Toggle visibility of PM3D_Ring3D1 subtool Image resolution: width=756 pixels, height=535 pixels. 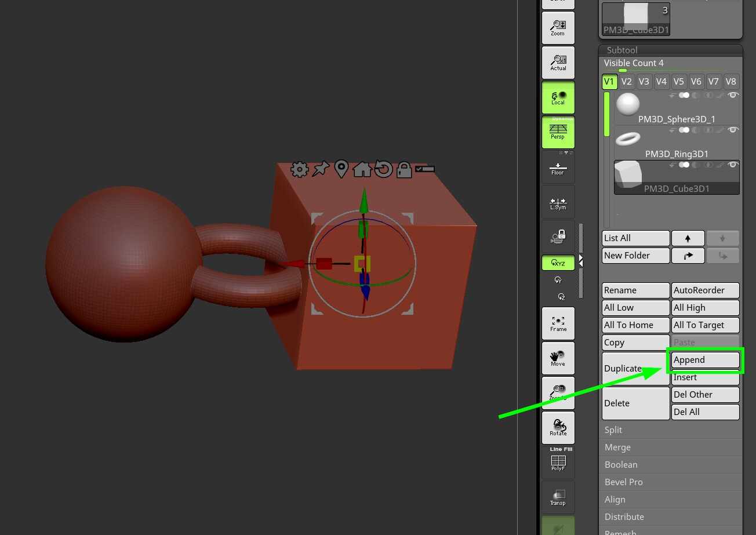(733, 130)
